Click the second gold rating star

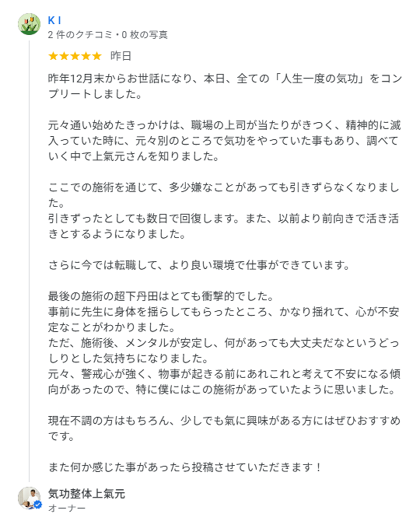tap(64, 56)
